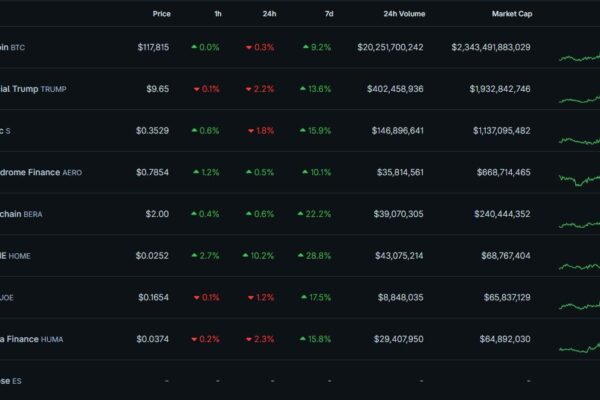
Task: Click market cap $1,137,095,482
Action: click(502, 131)
